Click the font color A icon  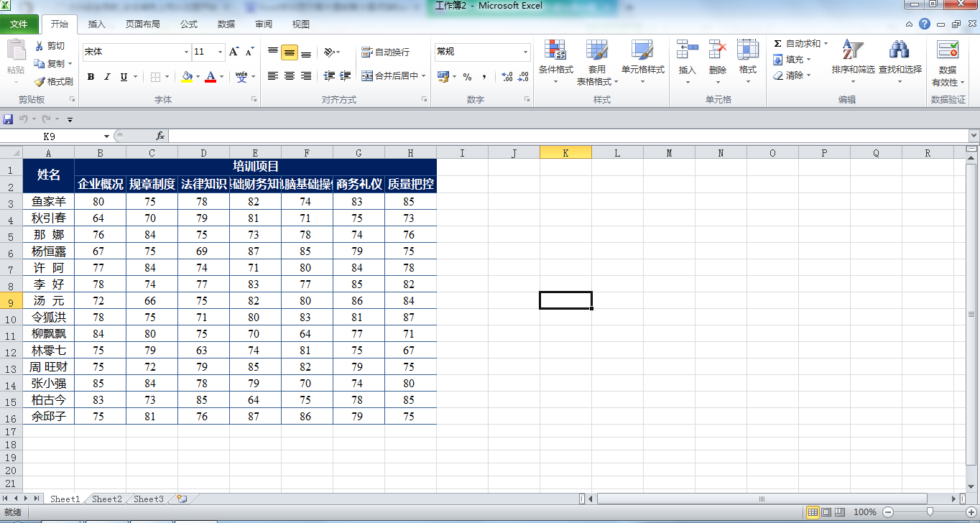(x=211, y=76)
